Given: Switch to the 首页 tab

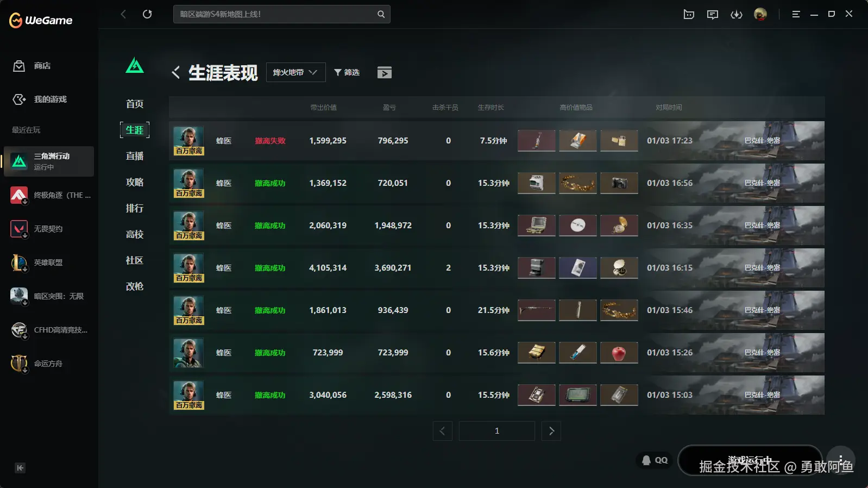Looking at the screenshot, I should tap(135, 104).
